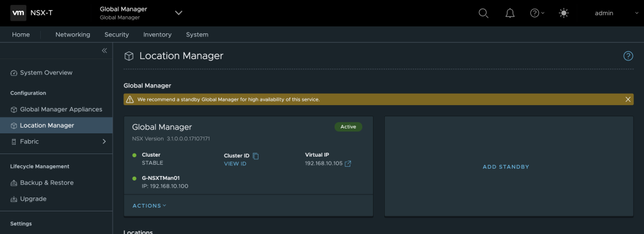Open the admin user dropdown
The width and height of the screenshot is (644, 234).
click(616, 13)
